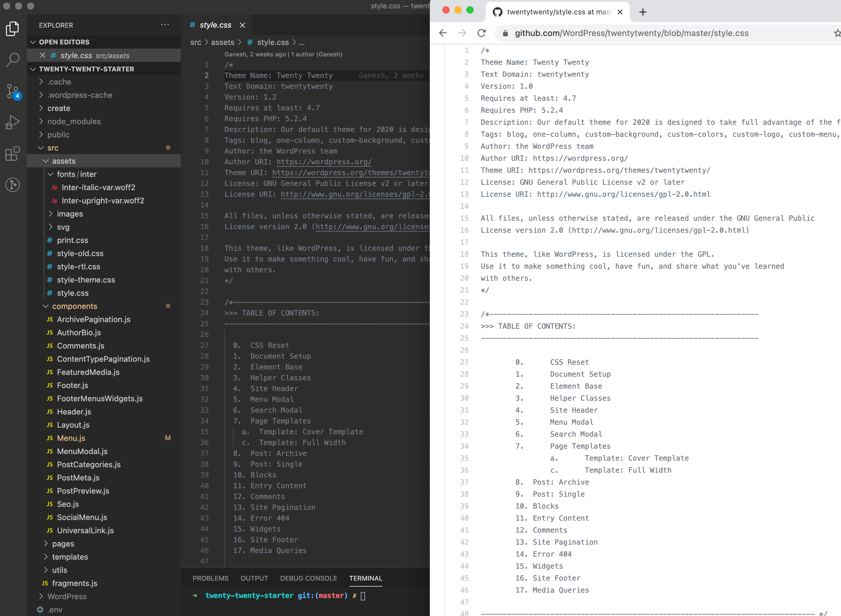Open Menu.js modified file

tap(71, 438)
